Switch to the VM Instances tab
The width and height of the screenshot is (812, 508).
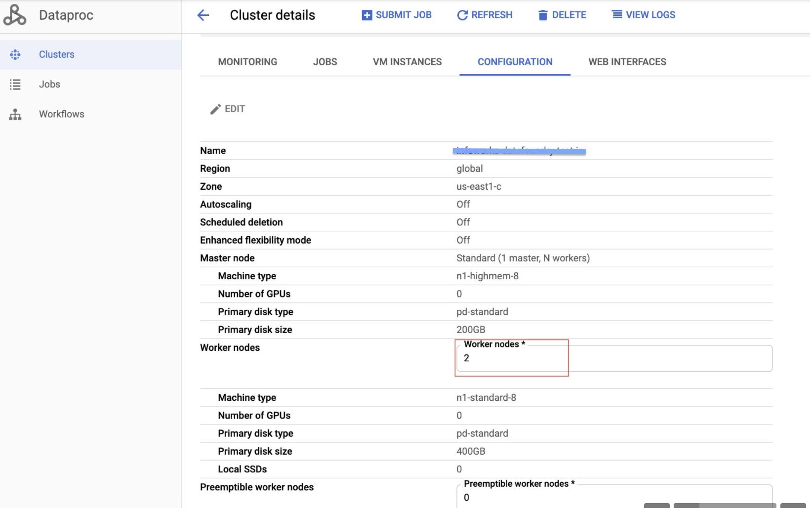tap(407, 62)
